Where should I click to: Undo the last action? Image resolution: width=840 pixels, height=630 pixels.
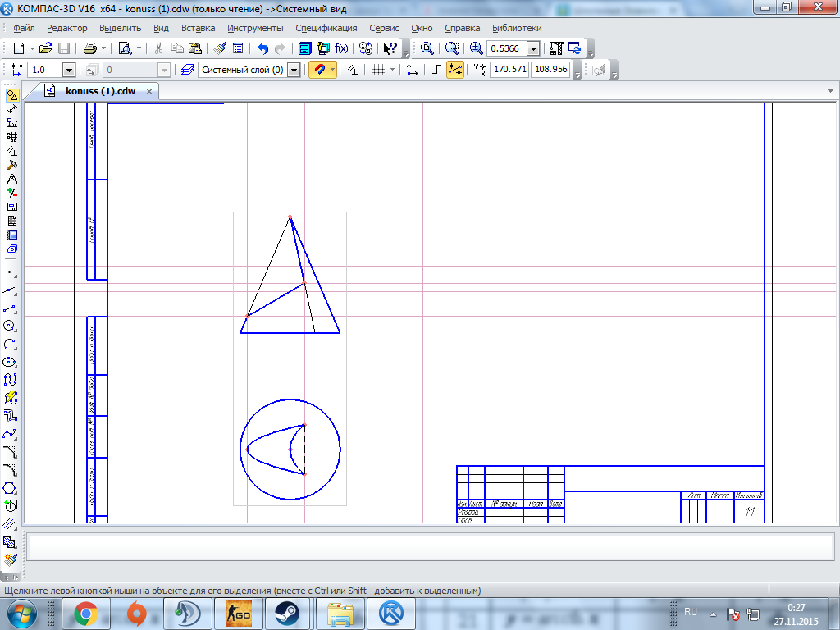point(262,48)
